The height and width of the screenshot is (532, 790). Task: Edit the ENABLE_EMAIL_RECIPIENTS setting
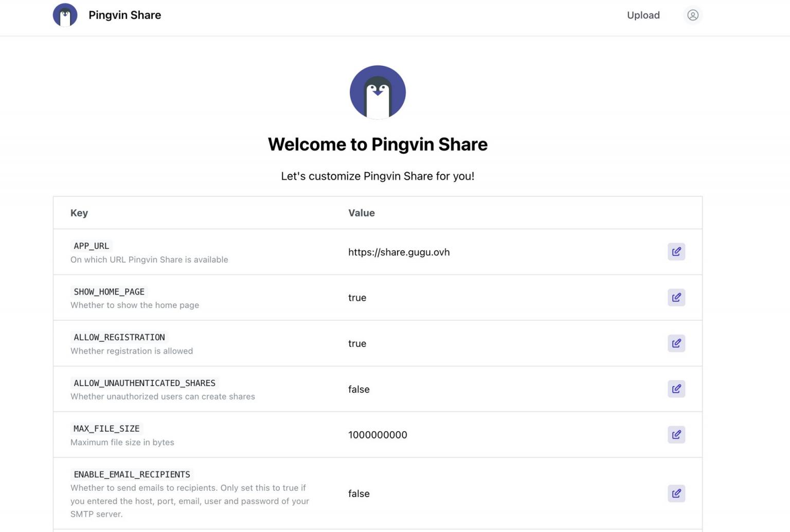pos(676,493)
